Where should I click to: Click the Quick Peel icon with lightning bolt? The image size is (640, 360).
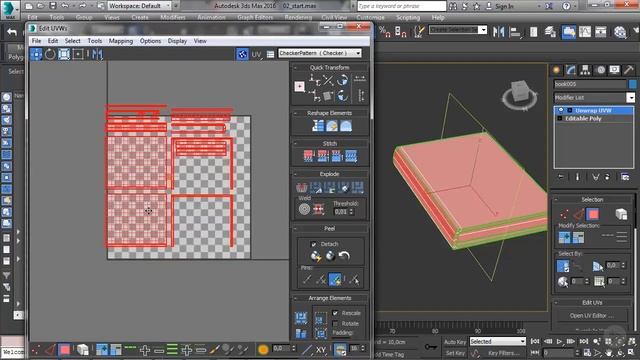[316, 256]
